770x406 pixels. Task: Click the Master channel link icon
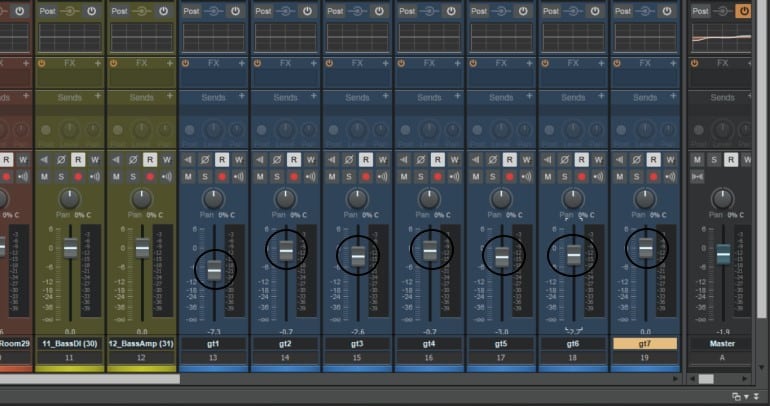[x=697, y=177]
